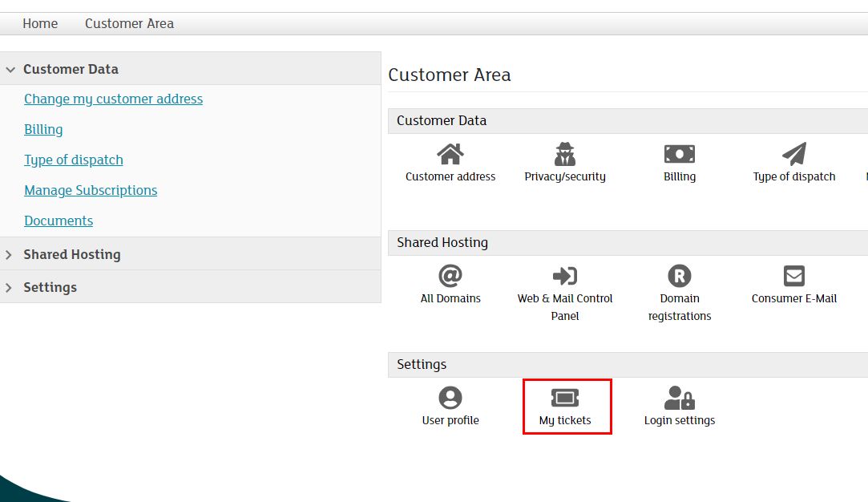Select Customer Area in the top menu
Image resolution: width=868 pixels, height=502 pixels.
129,24
